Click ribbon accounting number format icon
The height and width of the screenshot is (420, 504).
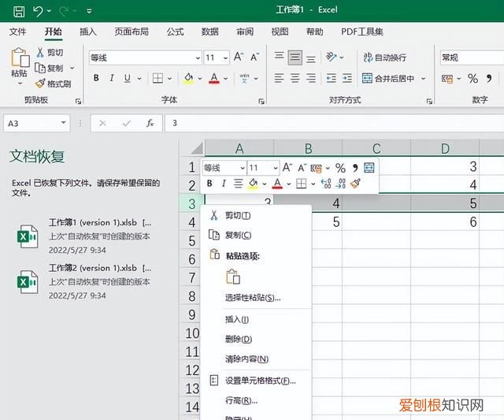[447, 78]
